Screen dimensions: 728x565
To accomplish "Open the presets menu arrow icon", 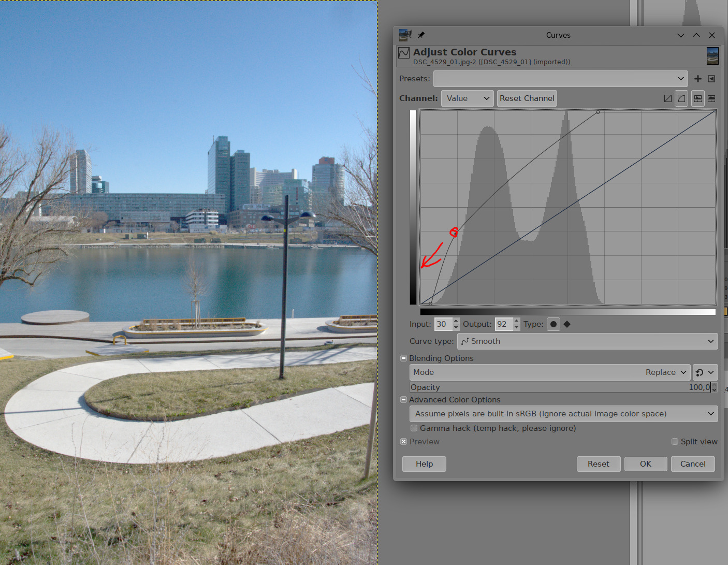I will click(711, 79).
